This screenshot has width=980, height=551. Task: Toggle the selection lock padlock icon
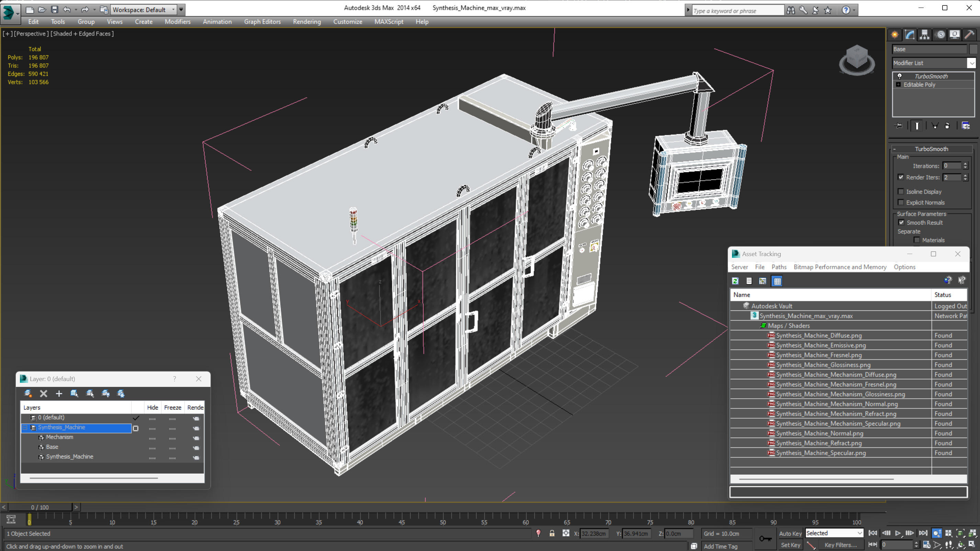[552, 533]
